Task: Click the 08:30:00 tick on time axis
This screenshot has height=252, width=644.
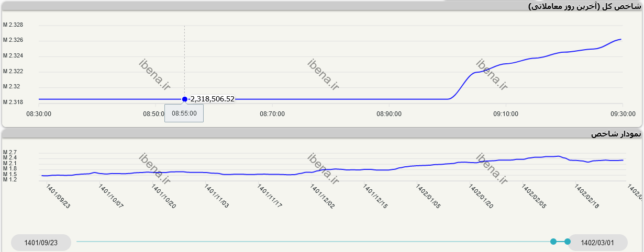Action: (x=39, y=113)
